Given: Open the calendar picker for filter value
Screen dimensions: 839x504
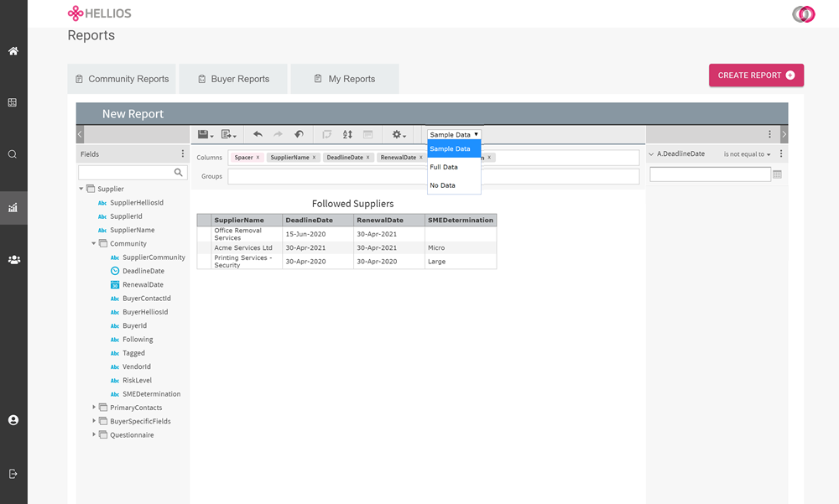Looking at the screenshot, I should [x=778, y=174].
